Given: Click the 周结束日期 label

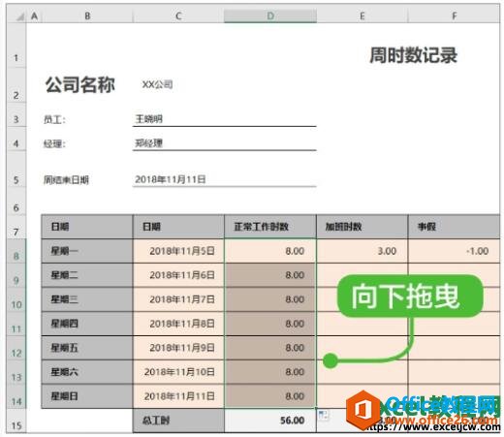Looking at the screenshot, I should click(66, 179).
